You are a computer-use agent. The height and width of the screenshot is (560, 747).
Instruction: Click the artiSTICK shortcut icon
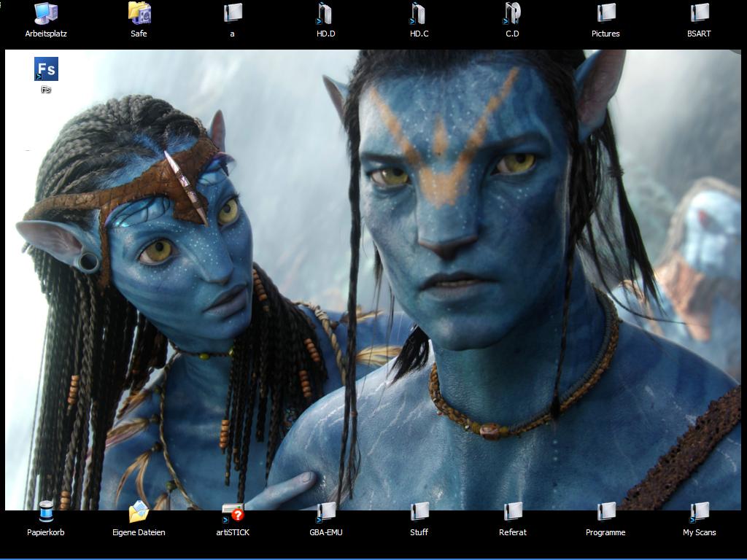point(232,513)
